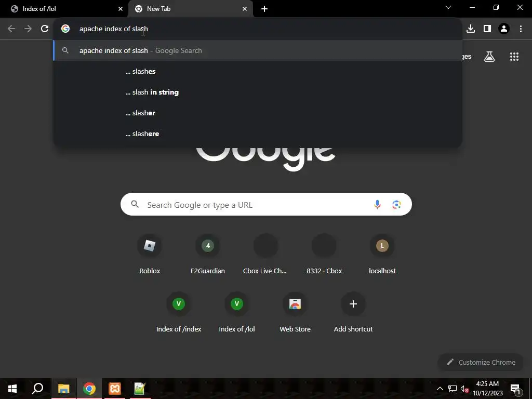Image resolution: width=532 pixels, height=399 pixels.
Task: Choose the '... slashere' suggestion
Action: (x=258, y=134)
